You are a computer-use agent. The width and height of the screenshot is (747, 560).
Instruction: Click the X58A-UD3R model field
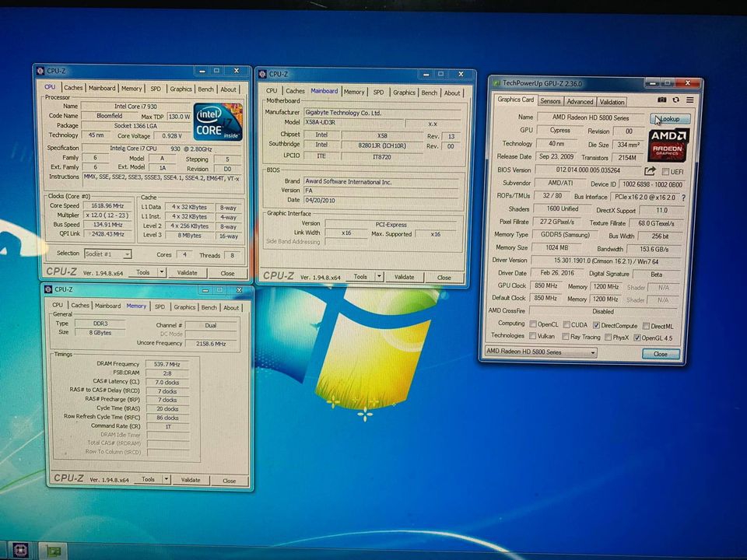[353, 123]
